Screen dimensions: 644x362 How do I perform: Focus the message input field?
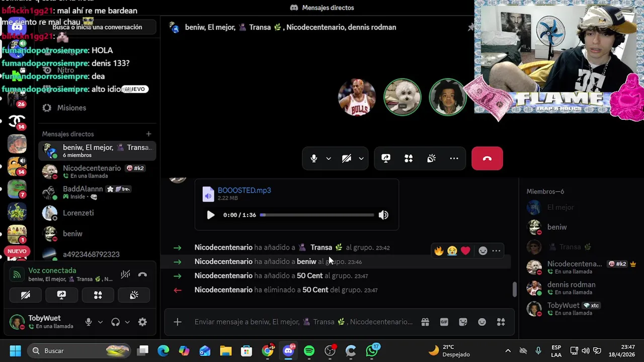(x=303, y=322)
